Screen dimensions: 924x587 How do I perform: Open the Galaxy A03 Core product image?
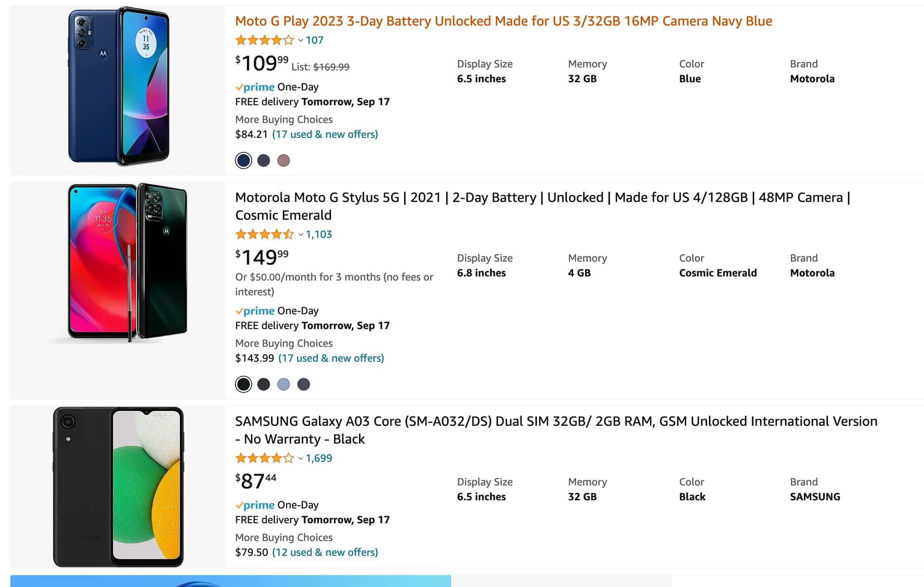(x=118, y=486)
